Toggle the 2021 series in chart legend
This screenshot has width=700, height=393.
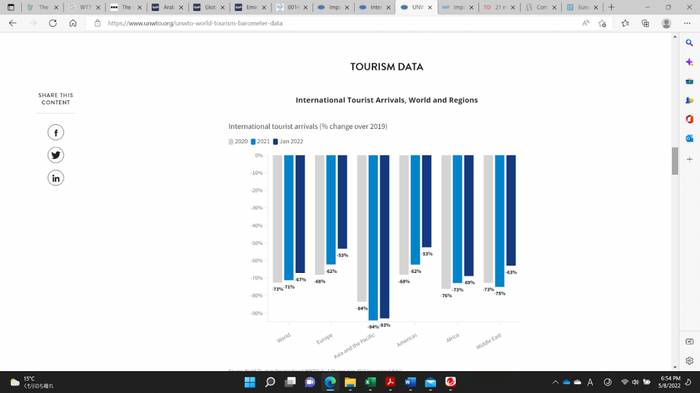click(260, 142)
